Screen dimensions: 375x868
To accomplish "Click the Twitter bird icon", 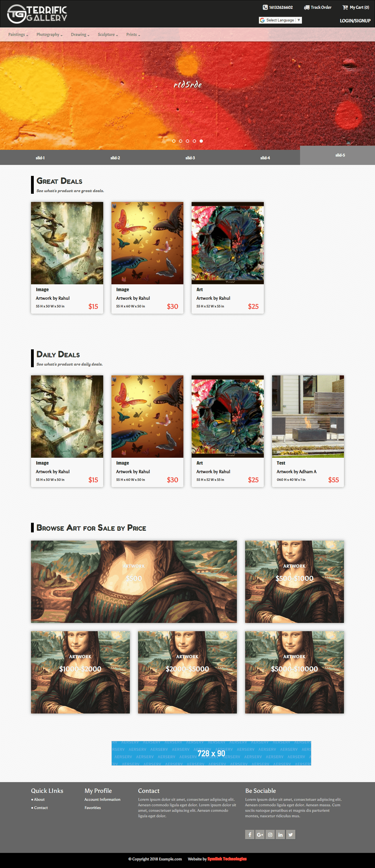I will coord(291,834).
